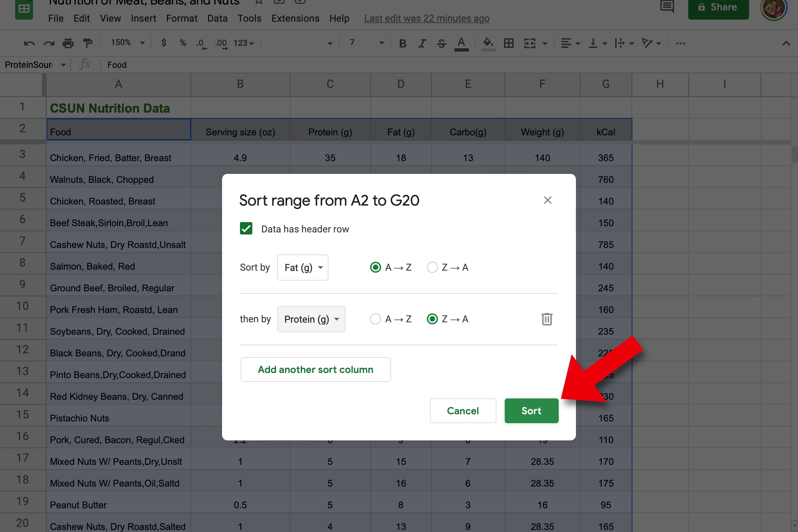Open the font size 7 dropdown
The height and width of the screenshot is (532, 798).
pos(366,43)
